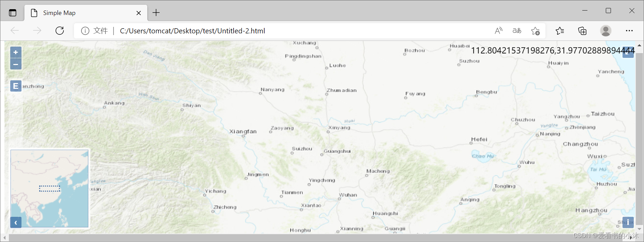Click the E zoom-to-extent button
This screenshot has width=644, height=242.
tap(16, 86)
